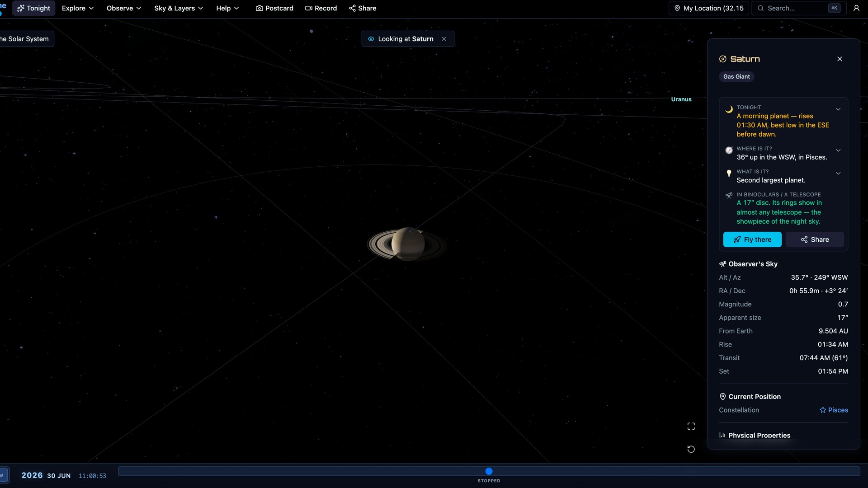Viewport: 868px width, 488px height.
Task: Expand the Tonight section chevron
Action: coord(838,109)
